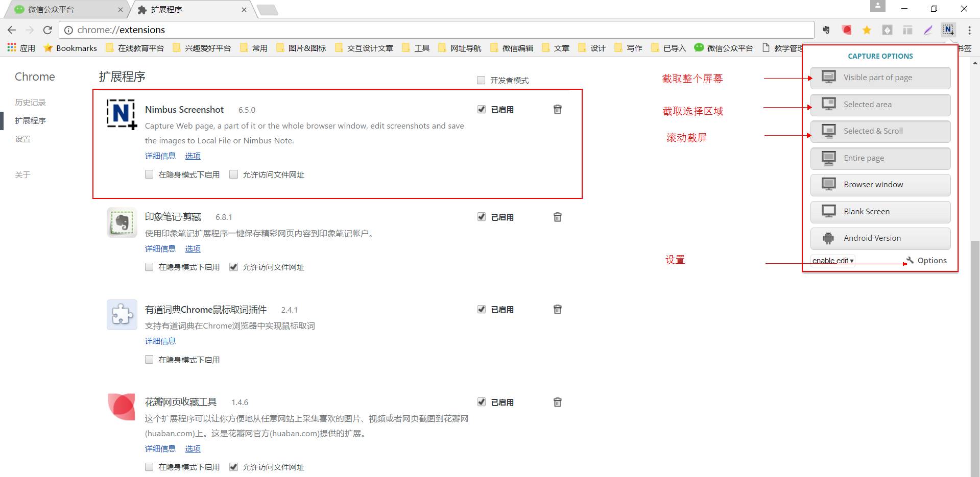
Task: Go back with the browser back arrow
Action: (12, 30)
